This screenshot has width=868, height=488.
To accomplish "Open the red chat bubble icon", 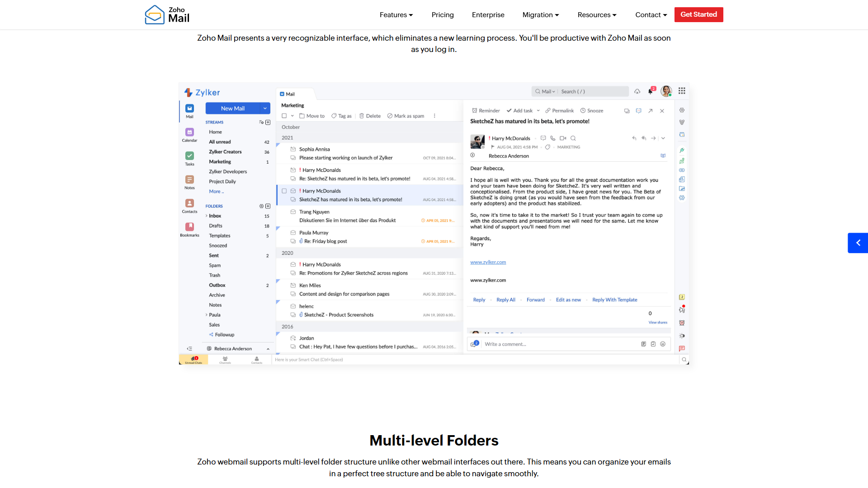I will coord(682,348).
